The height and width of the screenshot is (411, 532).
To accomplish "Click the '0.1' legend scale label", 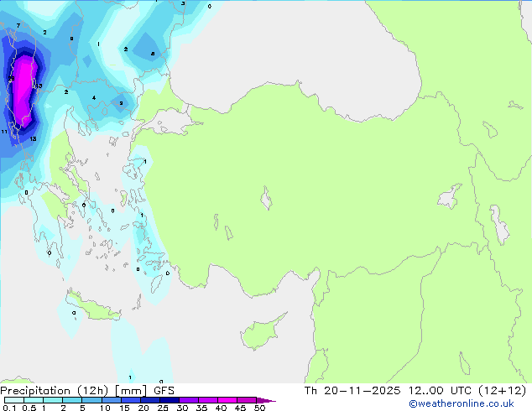I will click(x=9, y=408).
